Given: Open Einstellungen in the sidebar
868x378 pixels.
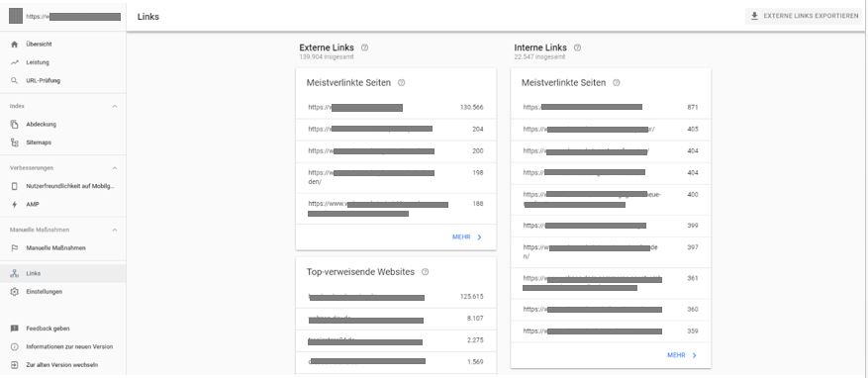Looking at the screenshot, I should coord(62,292).
